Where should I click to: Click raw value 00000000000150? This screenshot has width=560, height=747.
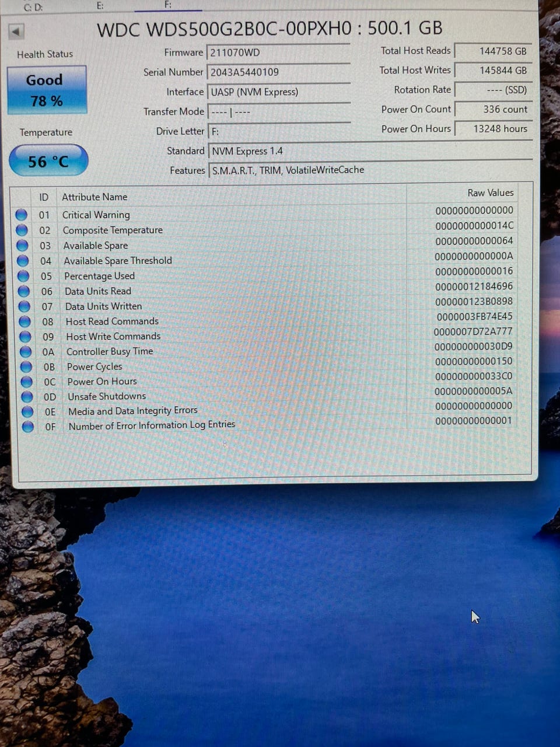(474, 361)
